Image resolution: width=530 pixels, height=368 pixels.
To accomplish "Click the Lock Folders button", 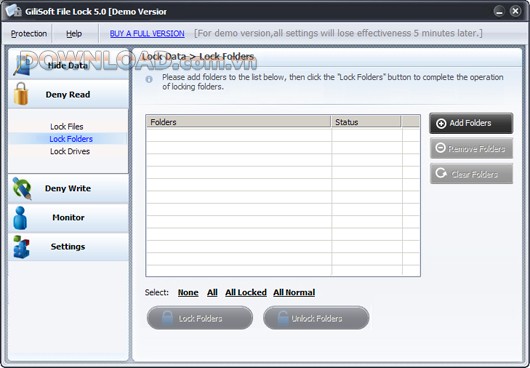I will [x=200, y=318].
